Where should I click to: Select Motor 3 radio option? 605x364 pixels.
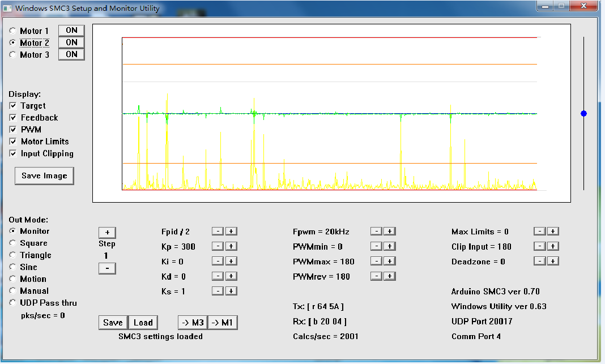click(x=12, y=55)
